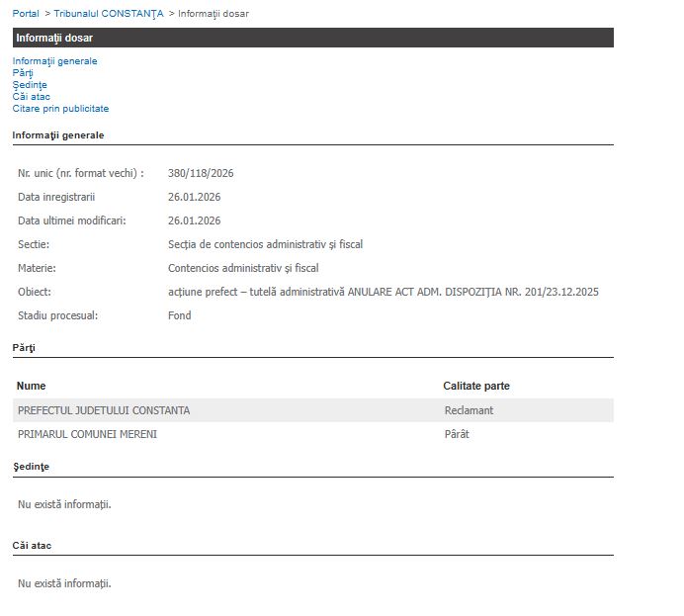Click the Data ultimei modificari label
This screenshot has height=616, width=684.
point(72,220)
